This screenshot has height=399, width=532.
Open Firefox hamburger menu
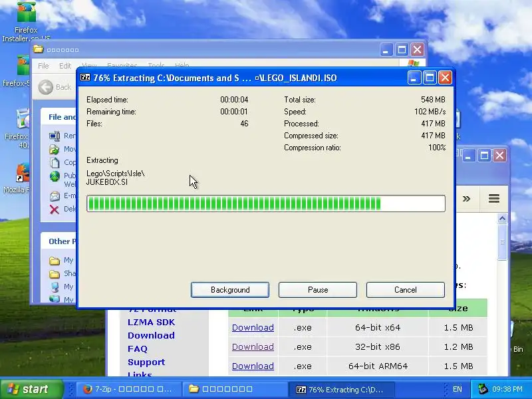[x=493, y=198]
